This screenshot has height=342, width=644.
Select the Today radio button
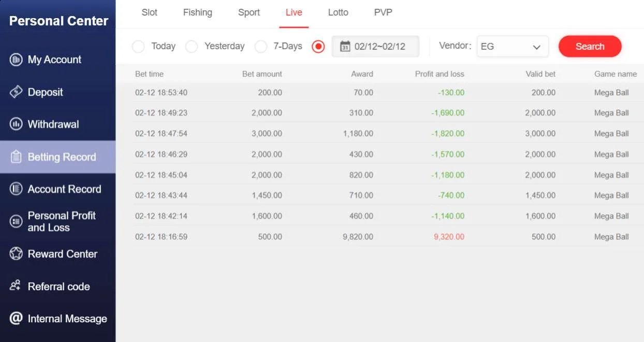click(x=138, y=47)
